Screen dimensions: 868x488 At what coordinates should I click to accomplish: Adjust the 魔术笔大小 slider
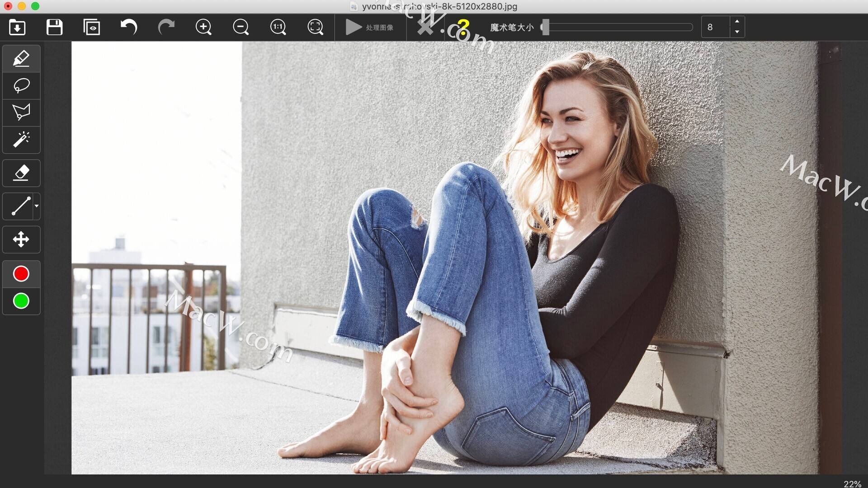618,27
